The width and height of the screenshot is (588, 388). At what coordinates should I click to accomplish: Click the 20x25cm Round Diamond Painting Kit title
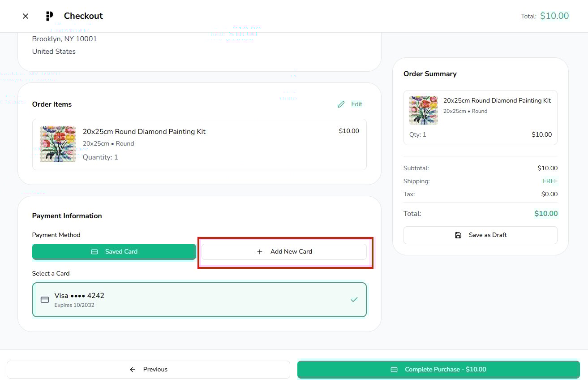tap(144, 132)
